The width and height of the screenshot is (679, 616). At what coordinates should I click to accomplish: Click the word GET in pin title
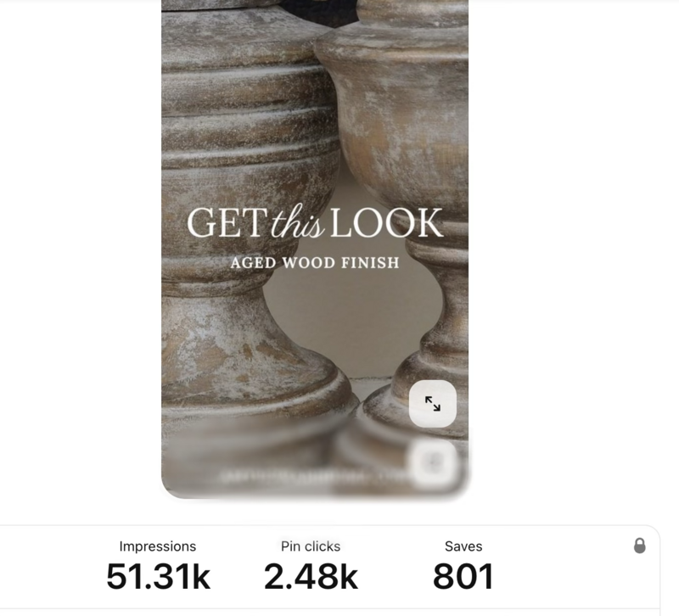227,222
